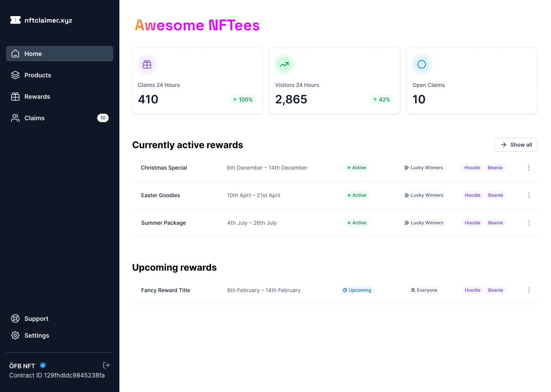Click the Beanie tag in Fancy Reward Title row
Screen dimensions: 551x392
click(x=496, y=290)
